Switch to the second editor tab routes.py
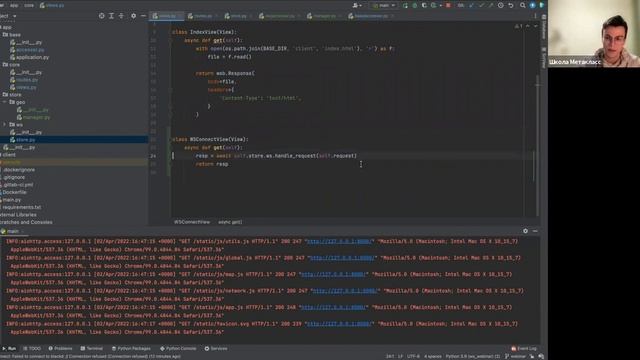 tap(202, 16)
